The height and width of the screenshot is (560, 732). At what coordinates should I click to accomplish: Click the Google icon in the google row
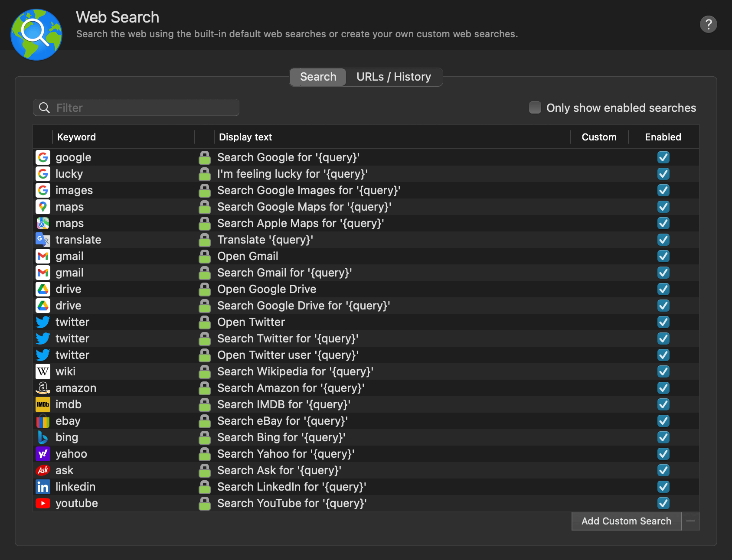[42, 157]
